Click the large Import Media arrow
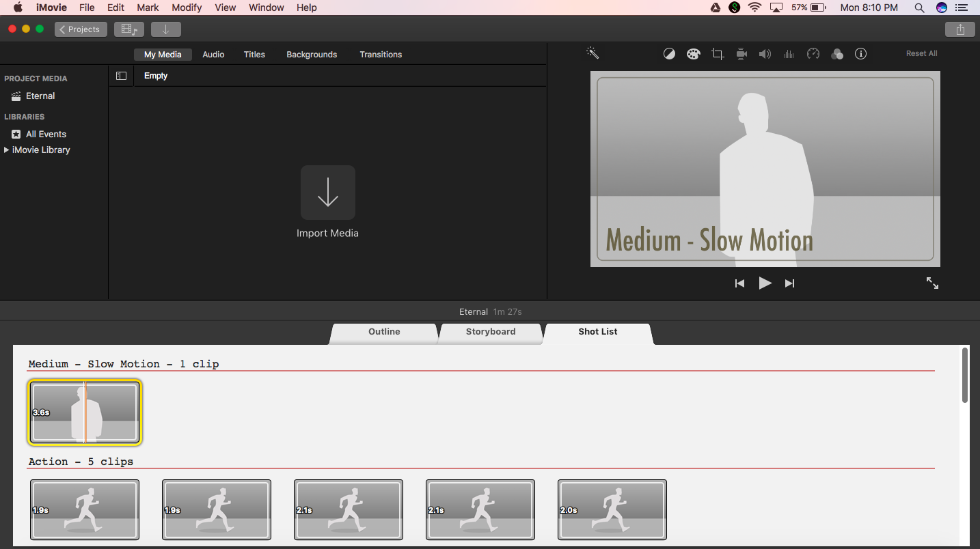 click(x=328, y=192)
